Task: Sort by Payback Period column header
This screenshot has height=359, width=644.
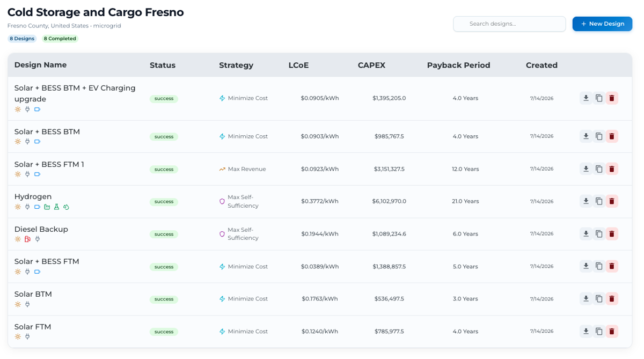Action: click(x=458, y=65)
